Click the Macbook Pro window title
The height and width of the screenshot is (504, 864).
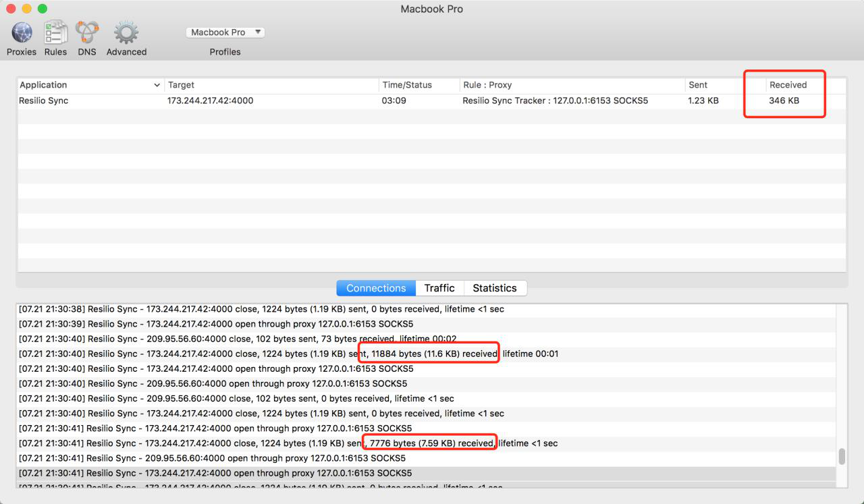432,9
